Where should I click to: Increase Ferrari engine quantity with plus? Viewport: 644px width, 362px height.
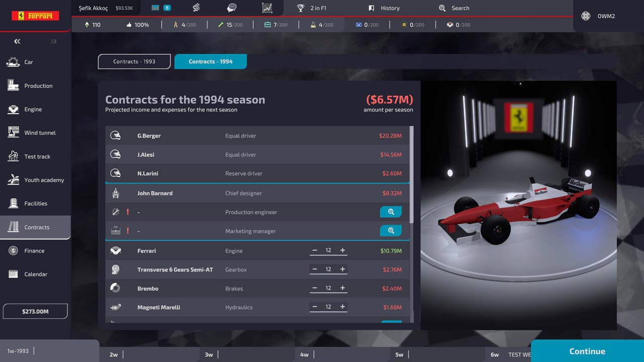pos(343,250)
